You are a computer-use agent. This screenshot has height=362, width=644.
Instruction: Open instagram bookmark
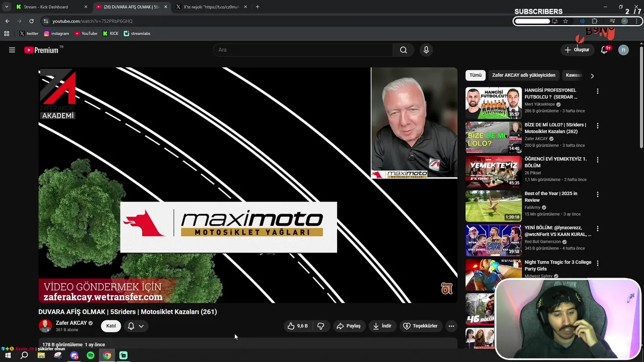[56, 34]
